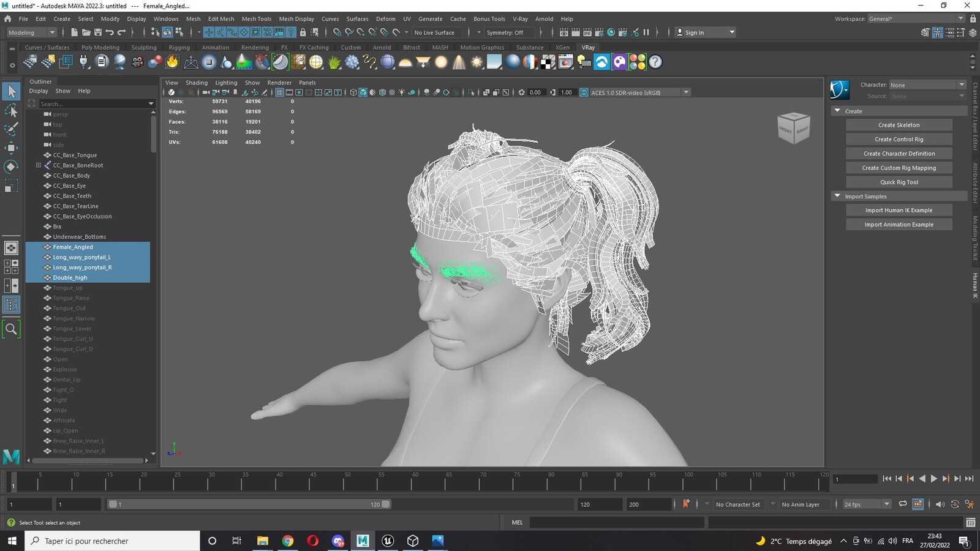The width and height of the screenshot is (980, 551).
Task: Toggle sound mute speaker icon on timeline
Action: (x=940, y=504)
